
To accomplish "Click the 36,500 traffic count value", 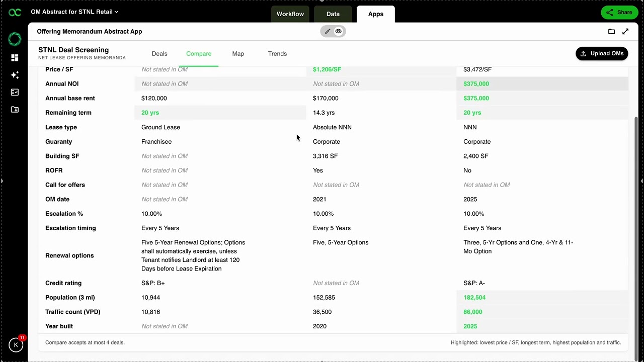I will 322,312.
